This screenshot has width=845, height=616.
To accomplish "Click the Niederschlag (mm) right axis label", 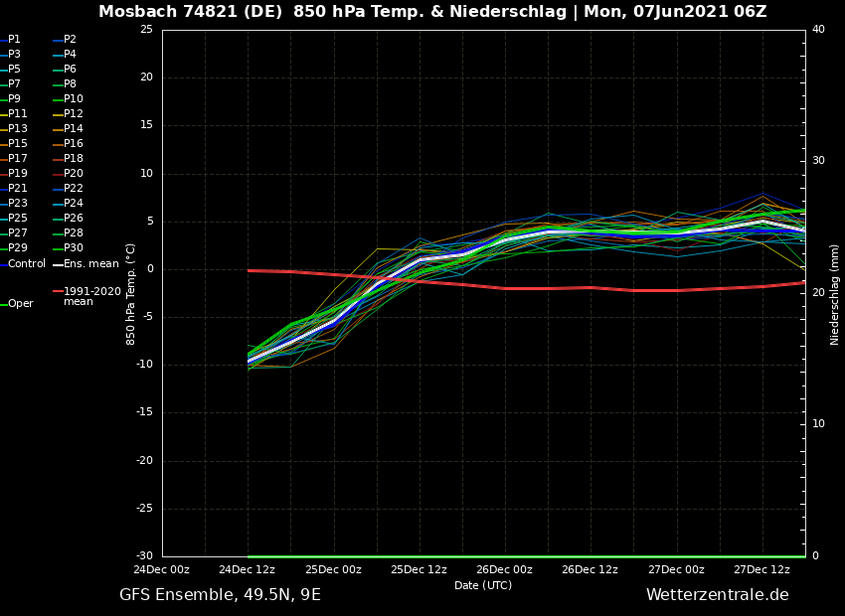I will [835, 294].
